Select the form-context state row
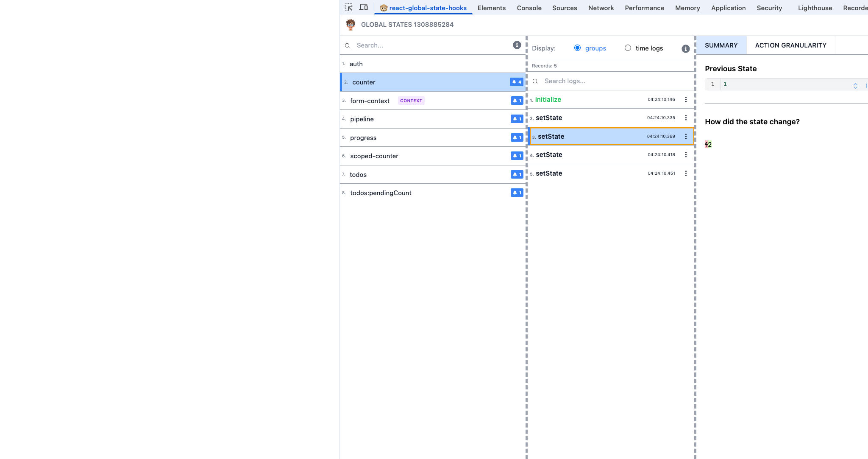868x459 pixels. click(433, 101)
